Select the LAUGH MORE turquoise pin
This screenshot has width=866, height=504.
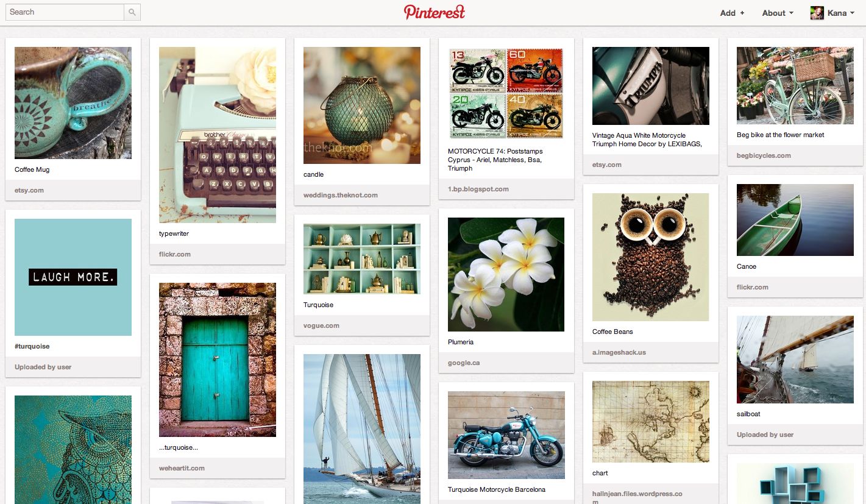73,277
